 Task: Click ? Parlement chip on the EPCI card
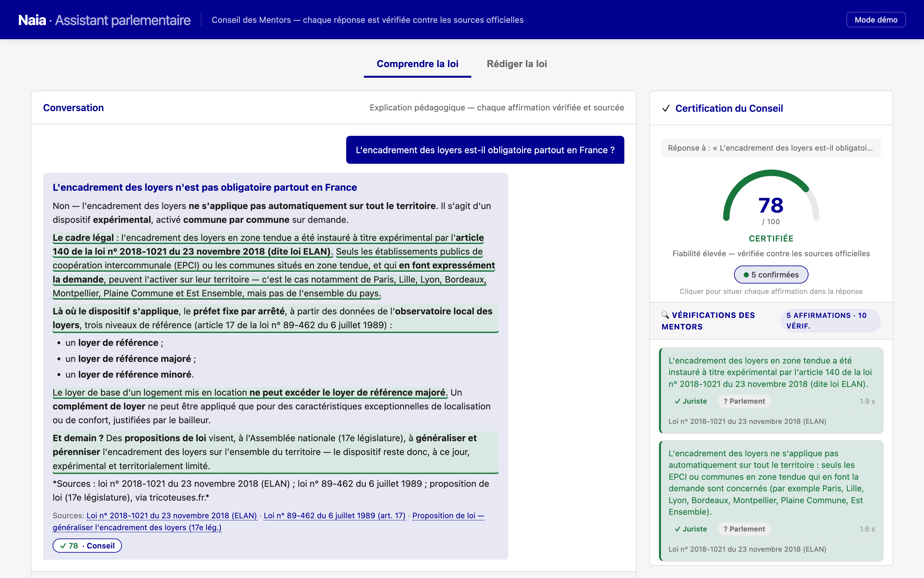(x=744, y=529)
